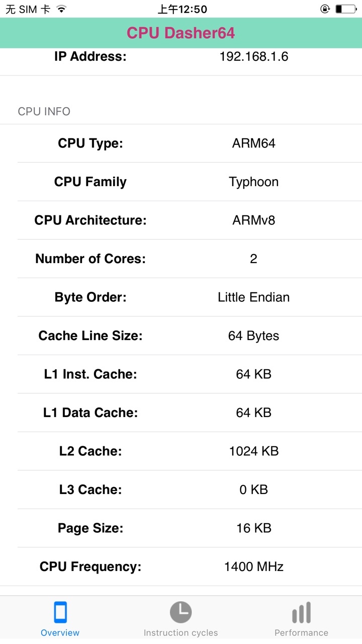The width and height of the screenshot is (362, 644).
Task: Tap the Wi-Fi status icon
Action: [61, 9]
